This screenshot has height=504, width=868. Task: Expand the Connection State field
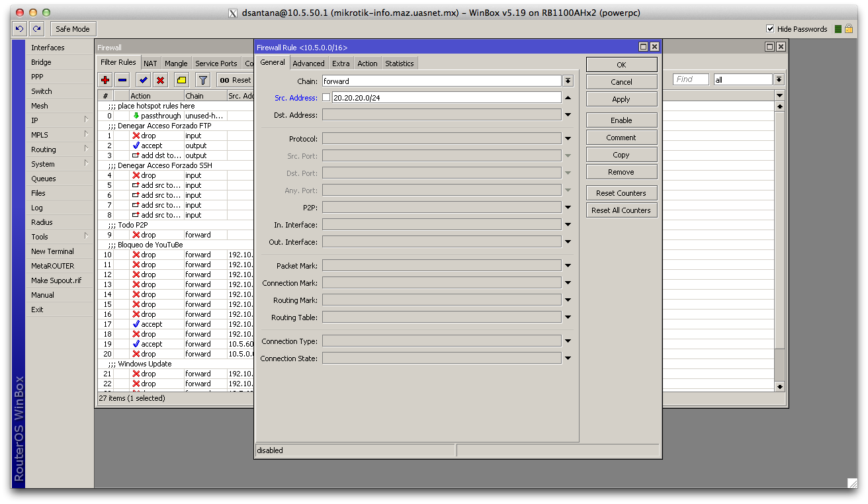[x=568, y=358]
